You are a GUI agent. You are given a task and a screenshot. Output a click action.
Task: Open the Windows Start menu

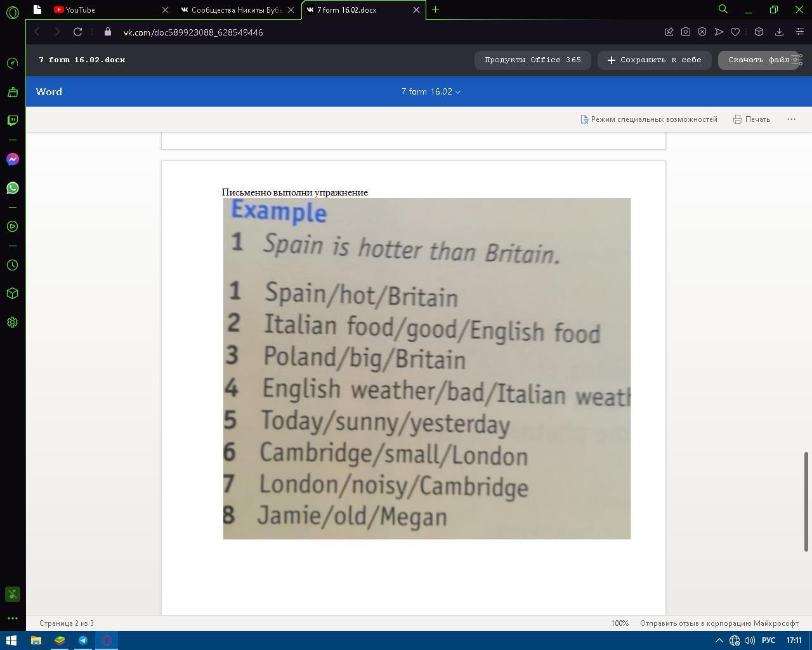point(11,640)
